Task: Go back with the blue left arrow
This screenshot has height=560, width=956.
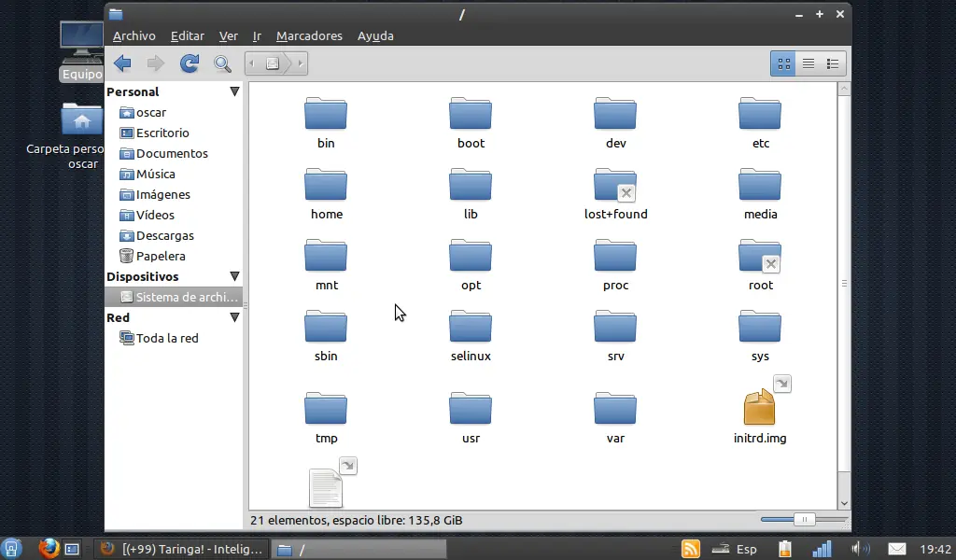Action: (122, 63)
